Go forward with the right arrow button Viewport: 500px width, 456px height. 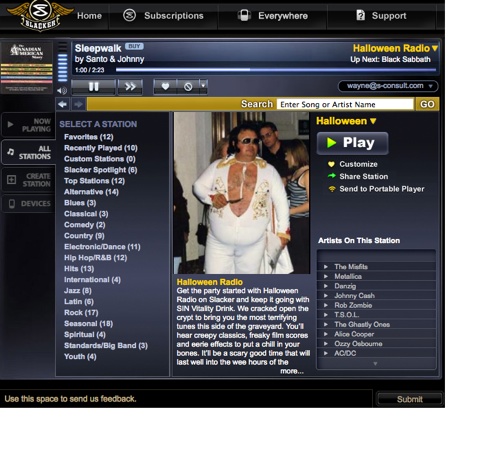[78, 104]
